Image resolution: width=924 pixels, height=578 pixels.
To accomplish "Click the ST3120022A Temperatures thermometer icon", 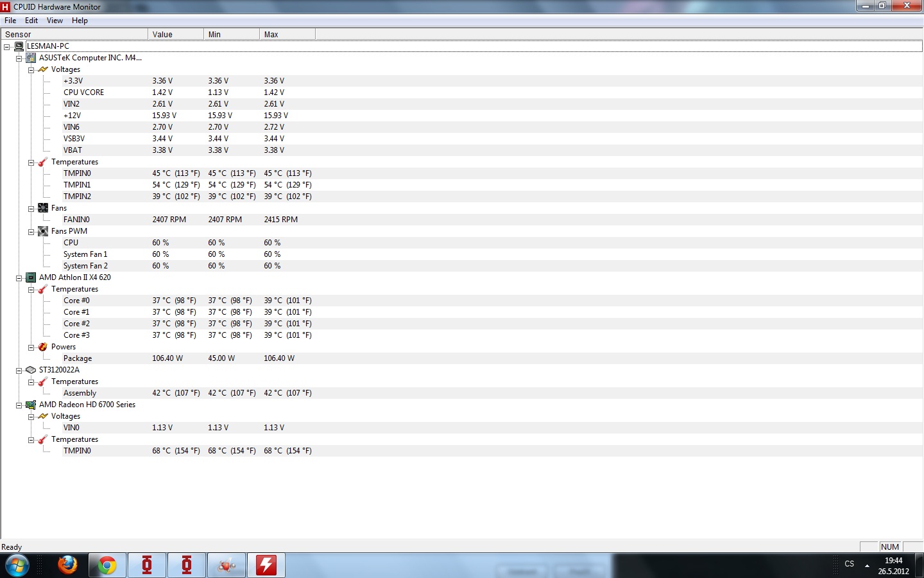I will pos(43,381).
